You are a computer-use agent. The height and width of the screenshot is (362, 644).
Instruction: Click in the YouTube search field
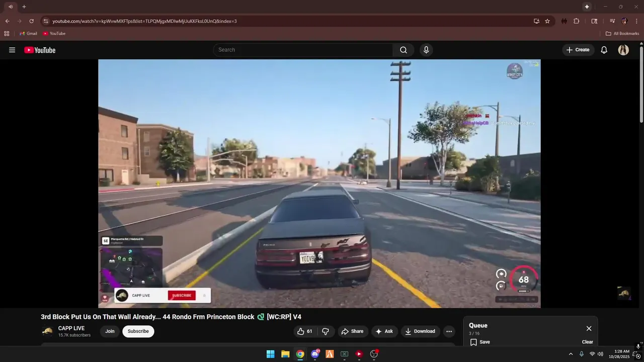tap(303, 50)
